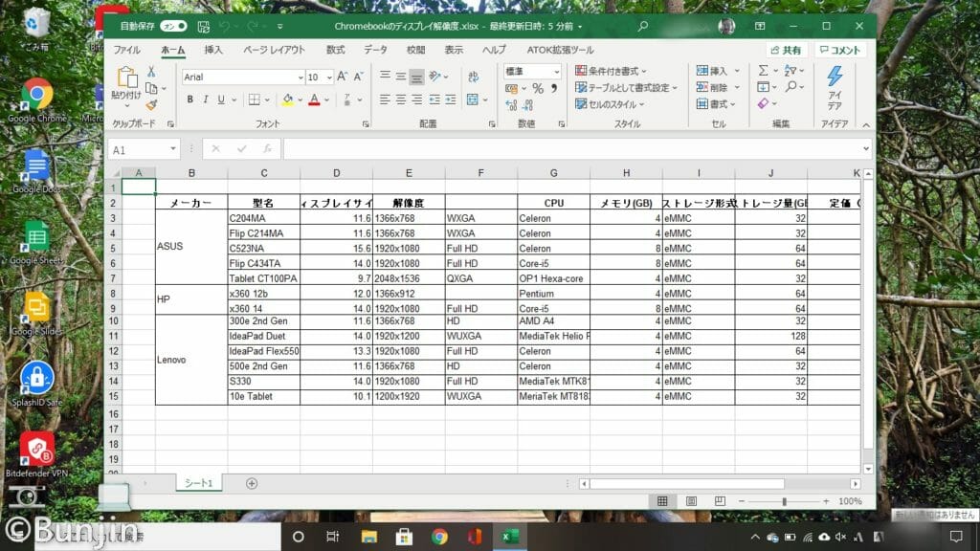Click the phonetic guide (furigana) icon
The height and width of the screenshot is (551, 980).
tap(346, 99)
